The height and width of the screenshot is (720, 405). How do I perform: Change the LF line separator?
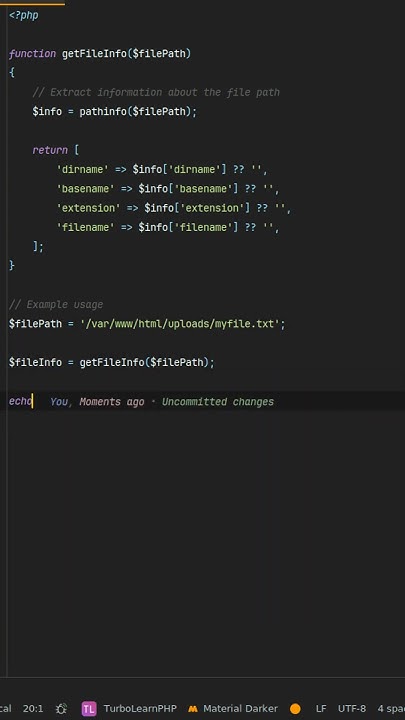pyautogui.click(x=321, y=709)
